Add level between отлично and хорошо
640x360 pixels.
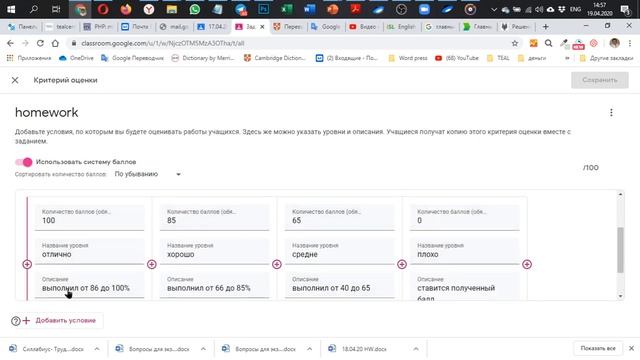pyautogui.click(x=152, y=264)
